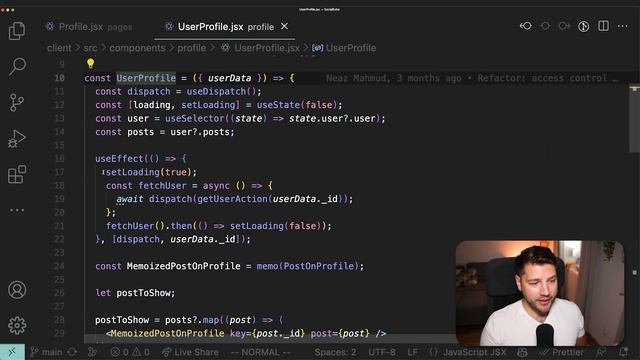Click user?.posts on line 14
The image size is (640, 360).
200,132
